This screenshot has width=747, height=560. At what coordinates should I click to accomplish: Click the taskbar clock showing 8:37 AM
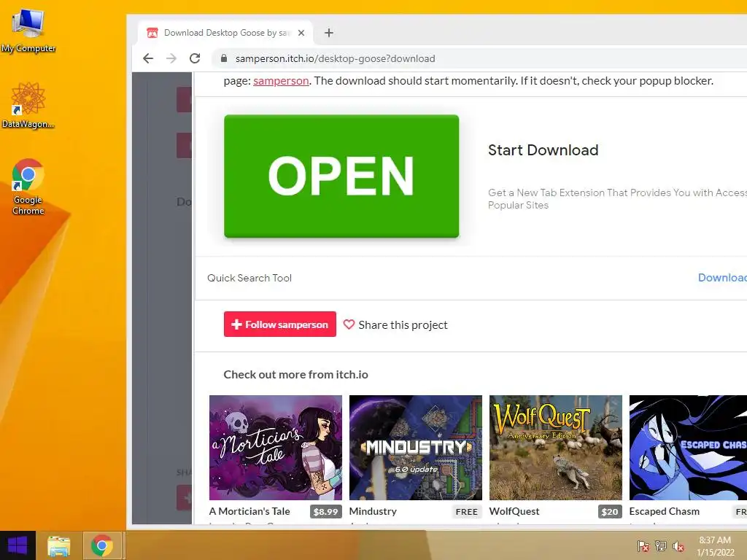point(715,546)
